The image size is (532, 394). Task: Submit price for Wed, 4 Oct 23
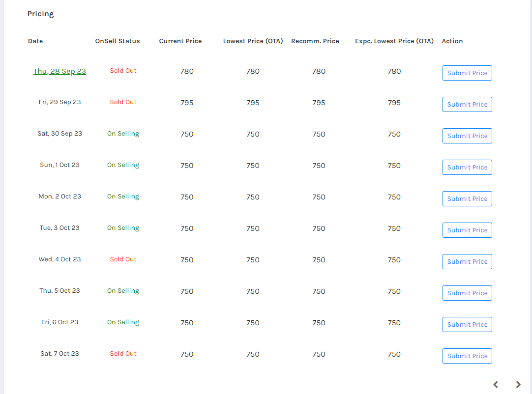[x=467, y=261]
